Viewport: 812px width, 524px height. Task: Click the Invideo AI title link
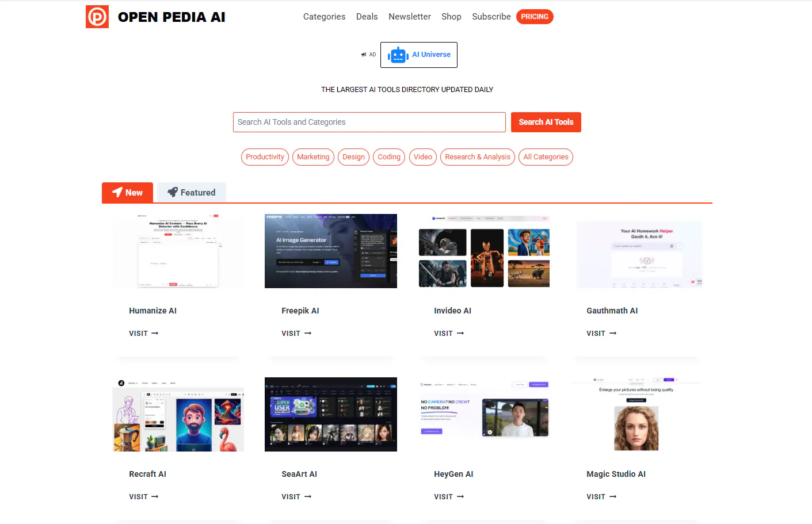(452, 311)
